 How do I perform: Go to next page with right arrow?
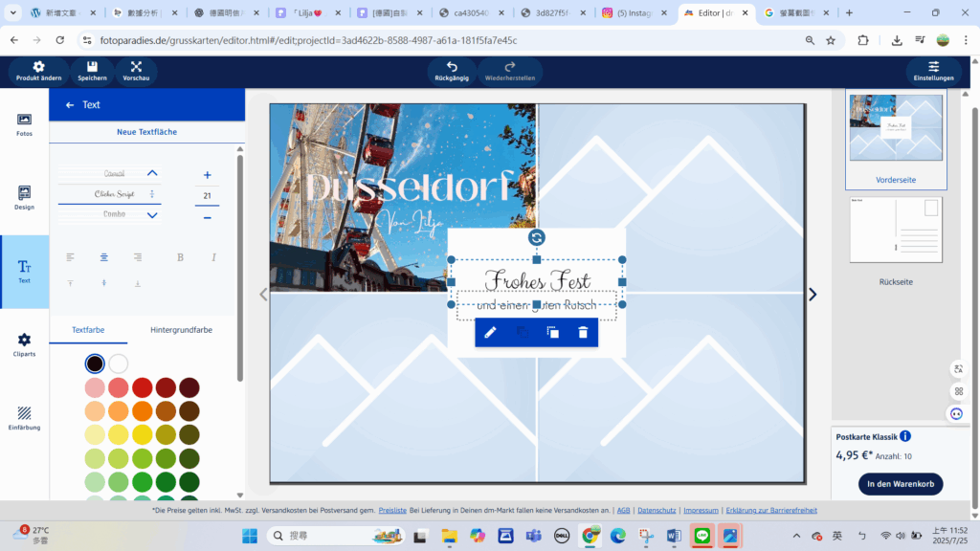813,295
